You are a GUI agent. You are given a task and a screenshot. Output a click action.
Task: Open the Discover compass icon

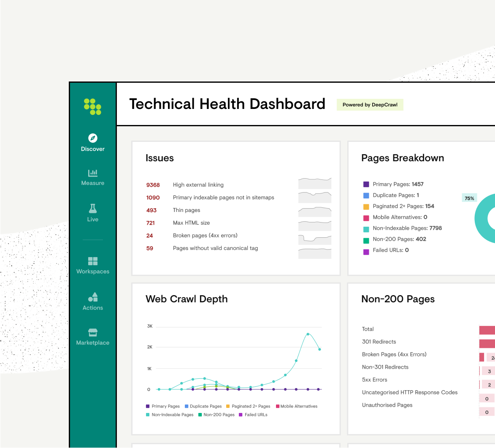[x=93, y=138]
